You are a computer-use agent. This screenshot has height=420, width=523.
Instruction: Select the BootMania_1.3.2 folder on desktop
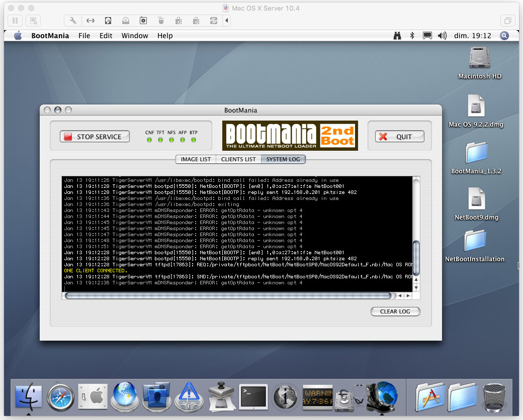coord(476,158)
